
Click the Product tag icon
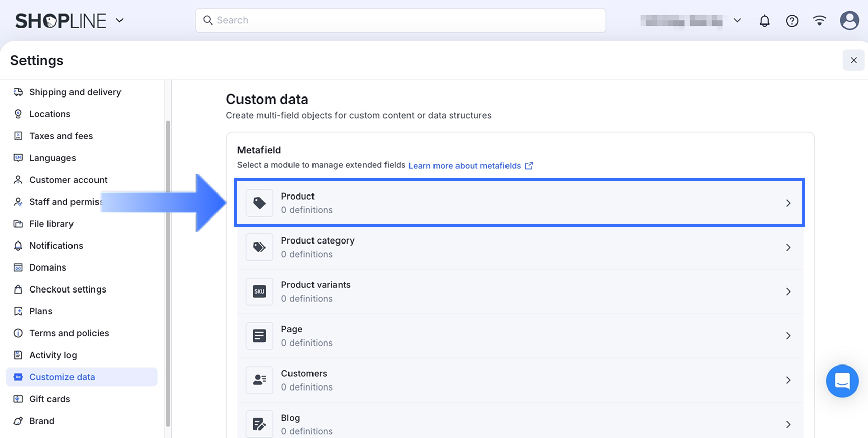(259, 203)
